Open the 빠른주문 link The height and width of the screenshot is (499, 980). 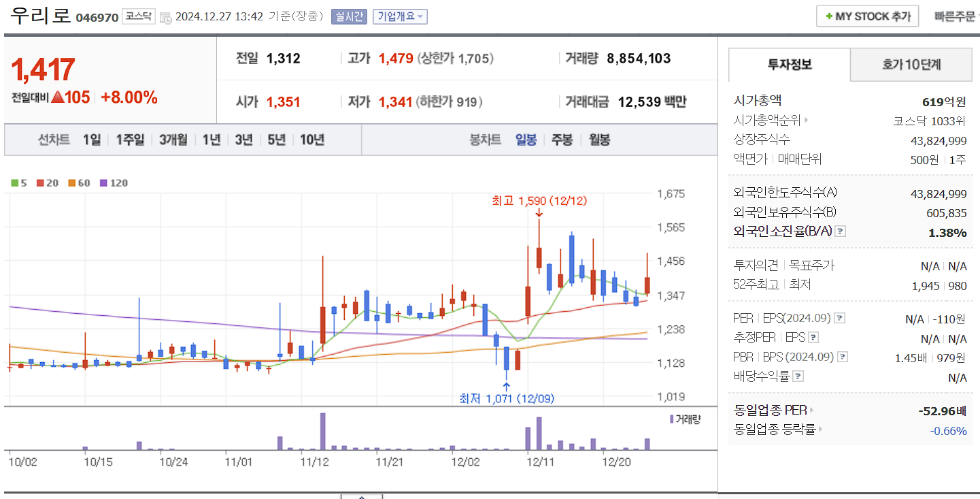coord(955,16)
